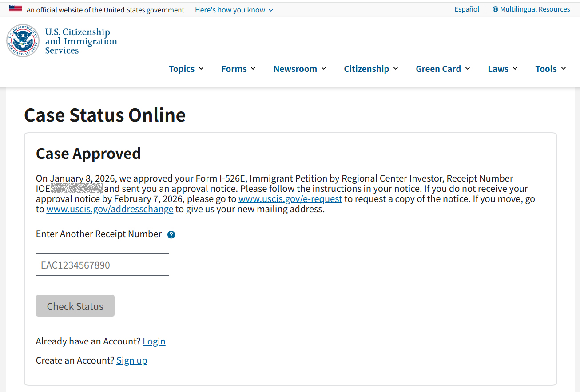Follow the www.uscis.gov/addresschange link
The width and height of the screenshot is (580, 392).
click(110, 209)
